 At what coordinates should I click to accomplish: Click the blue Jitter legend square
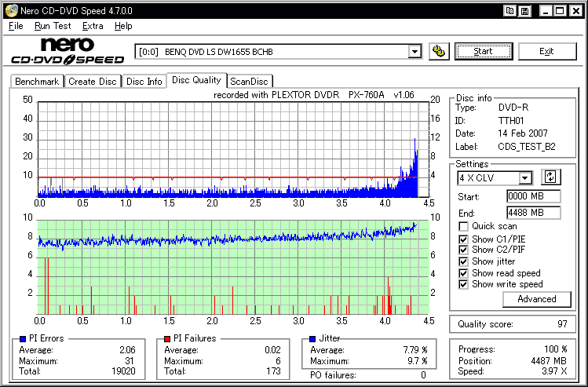[x=312, y=339]
